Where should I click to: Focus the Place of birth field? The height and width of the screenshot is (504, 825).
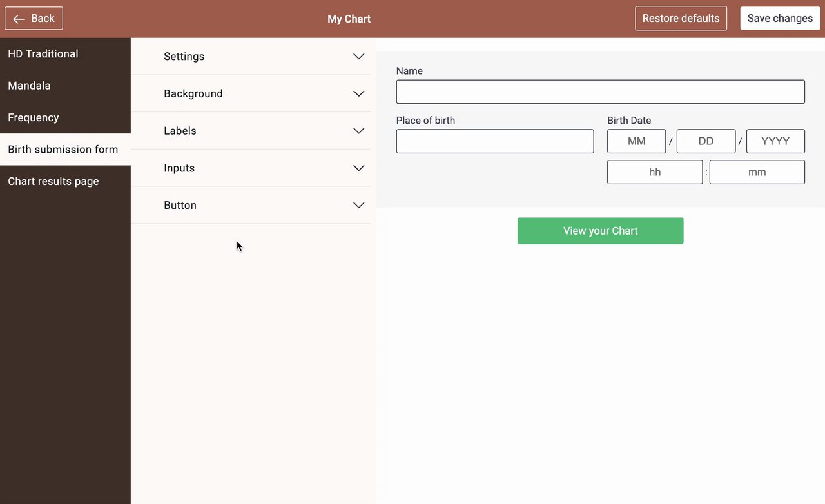494,141
